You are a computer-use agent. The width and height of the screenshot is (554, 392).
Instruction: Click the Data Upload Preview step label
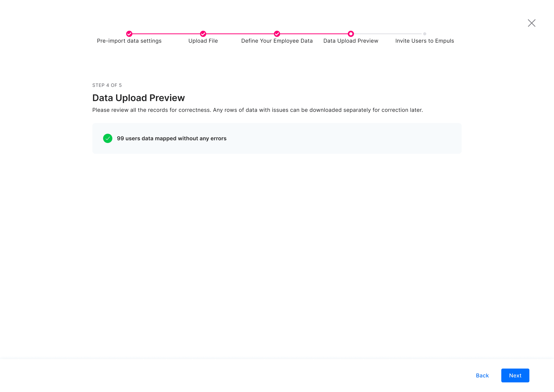(350, 41)
